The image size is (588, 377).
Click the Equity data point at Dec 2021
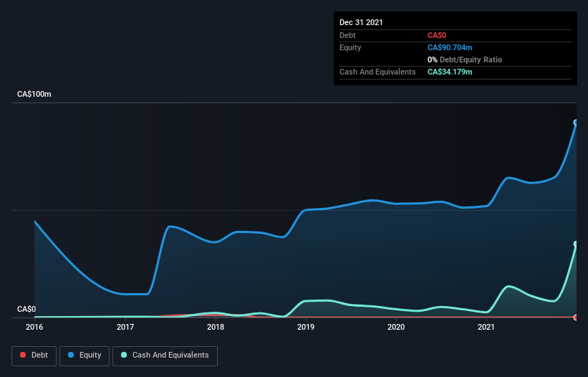(576, 123)
